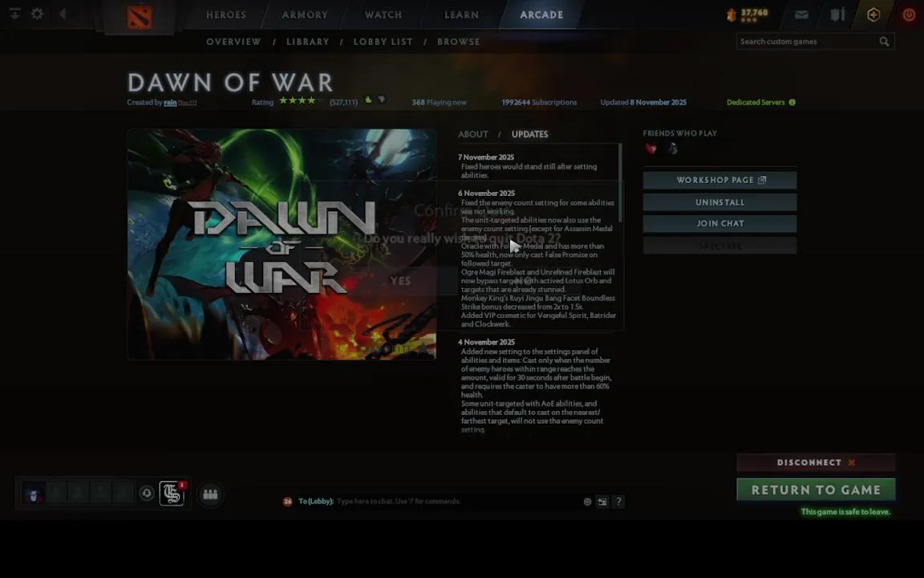Viewport: 924px width, 578px height.
Task: Click the This game is safe to leave text
Action: click(x=845, y=512)
